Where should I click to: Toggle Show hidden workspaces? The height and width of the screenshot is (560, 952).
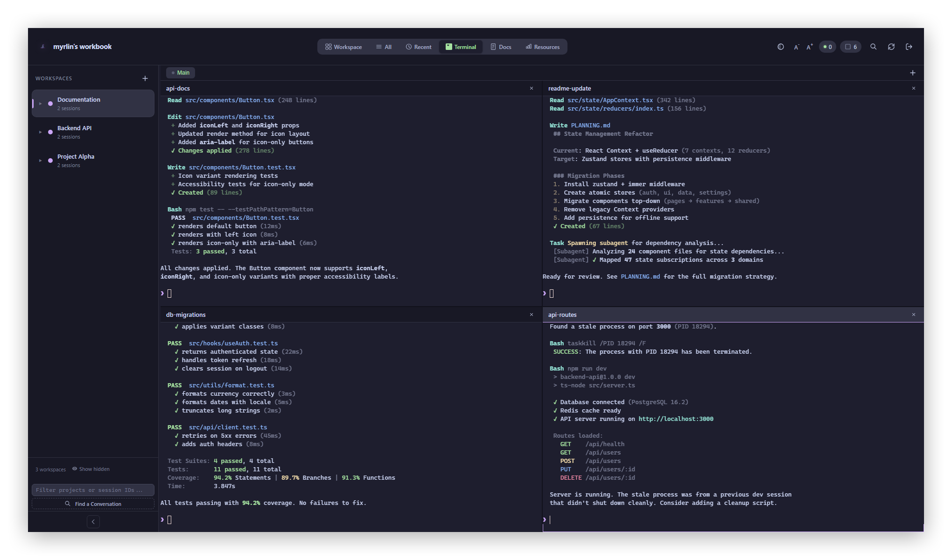91,469
